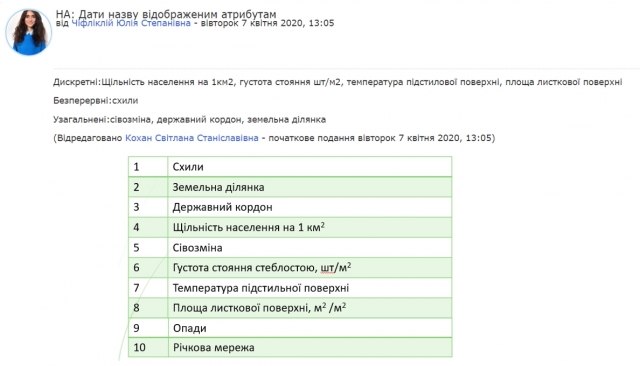Click table cell 'Густота стояння стеблостою'
The height and width of the screenshot is (366, 640).
point(310,267)
